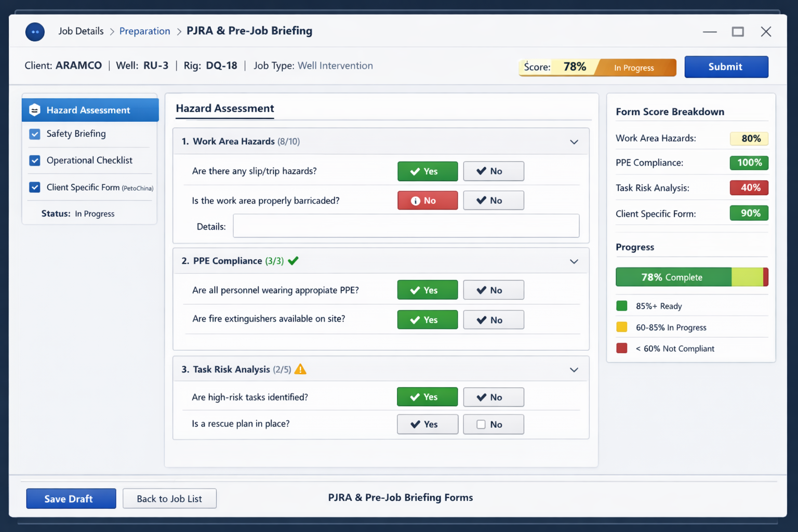This screenshot has height=532, width=798.
Task: Click the Hazard Assessment shield icon in sidebar
Action: coord(35,110)
